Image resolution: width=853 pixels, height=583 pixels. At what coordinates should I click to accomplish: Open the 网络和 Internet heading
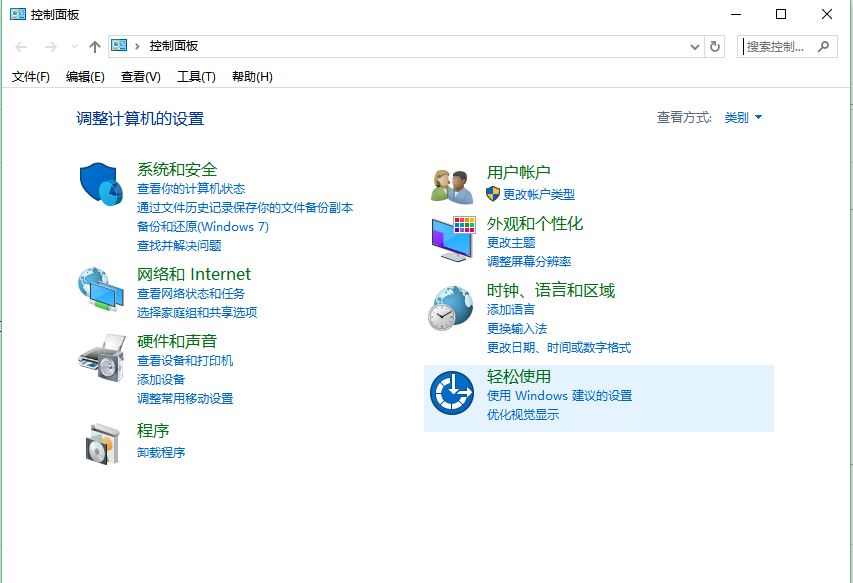point(194,274)
